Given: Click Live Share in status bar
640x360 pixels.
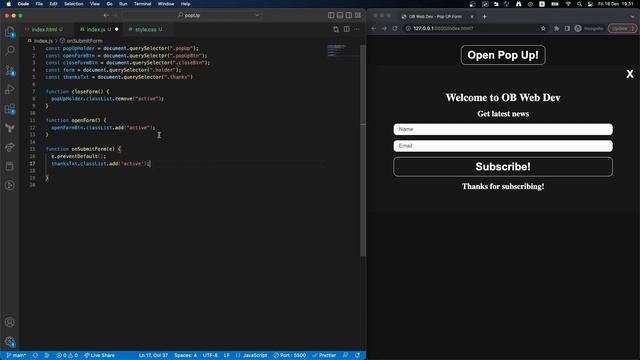Looking at the screenshot, I should [99, 356].
